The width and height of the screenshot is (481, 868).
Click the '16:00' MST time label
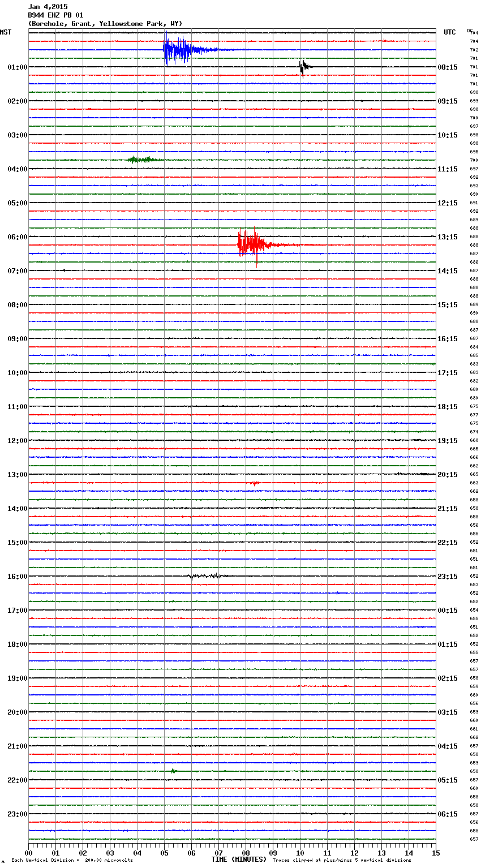pos(18,577)
